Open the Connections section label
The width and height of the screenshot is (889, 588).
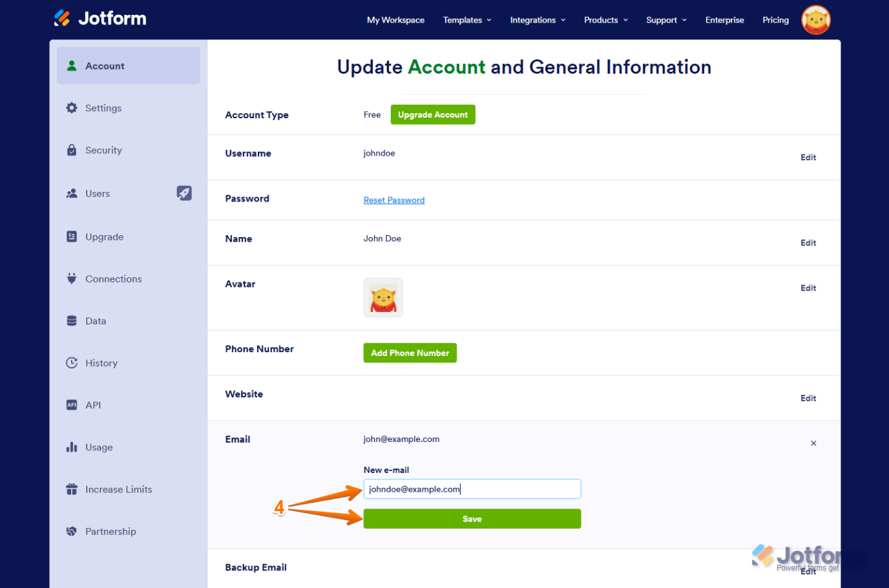pos(114,278)
